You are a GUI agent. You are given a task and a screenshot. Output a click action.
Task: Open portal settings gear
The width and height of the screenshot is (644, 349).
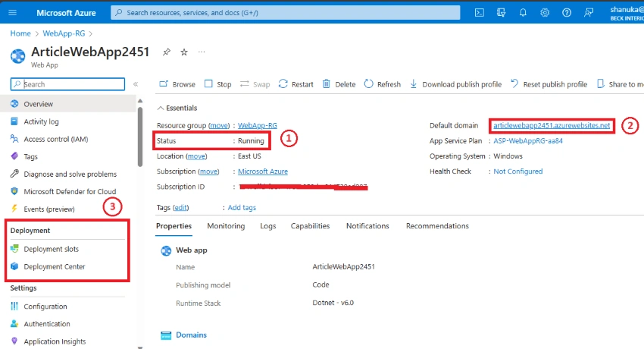545,13
